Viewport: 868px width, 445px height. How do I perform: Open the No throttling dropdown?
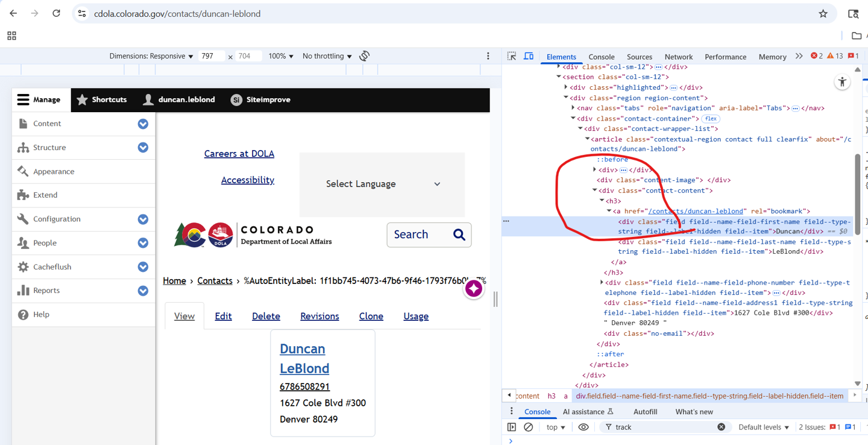coord(327,56)
